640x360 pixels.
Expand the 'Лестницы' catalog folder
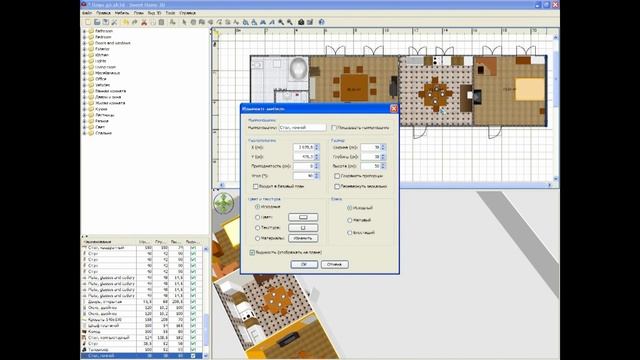(x=84, y=115)
